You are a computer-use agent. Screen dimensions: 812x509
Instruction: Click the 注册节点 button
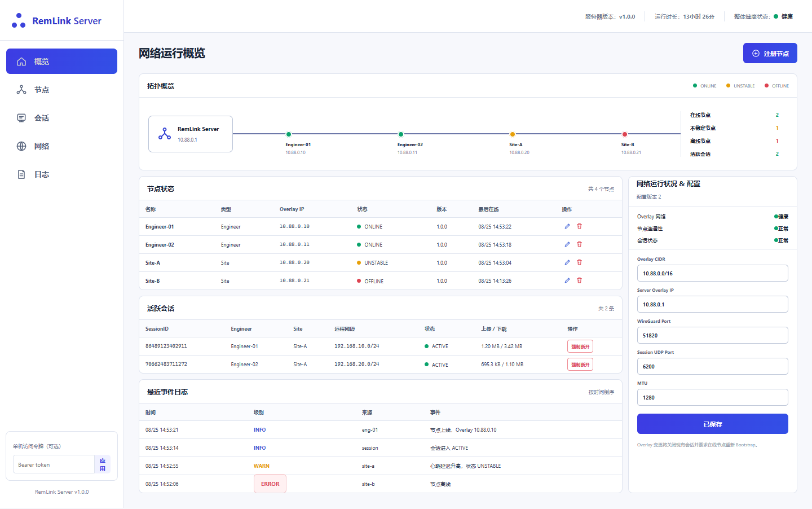pos(770,53)
